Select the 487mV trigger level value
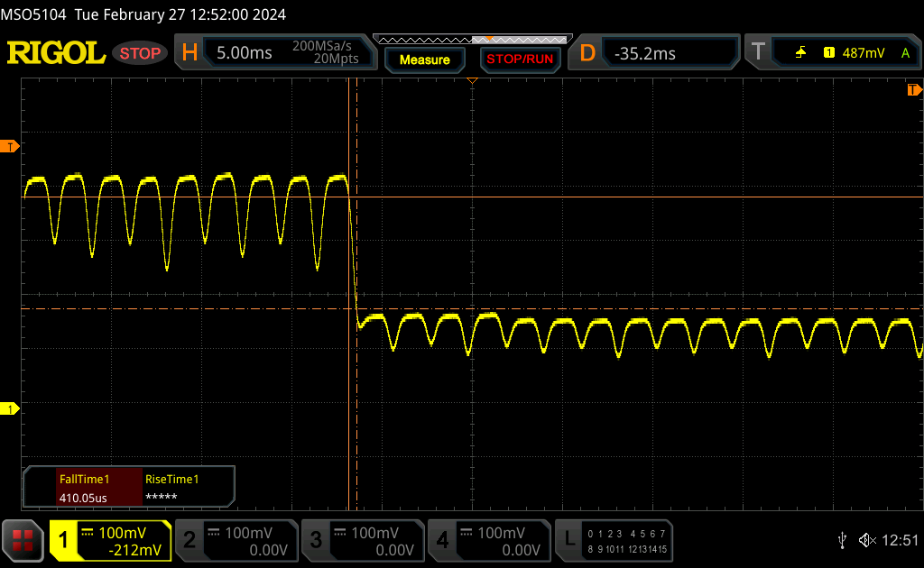The height and width of the screenshot is (568, 924). (x=864, y=53)
